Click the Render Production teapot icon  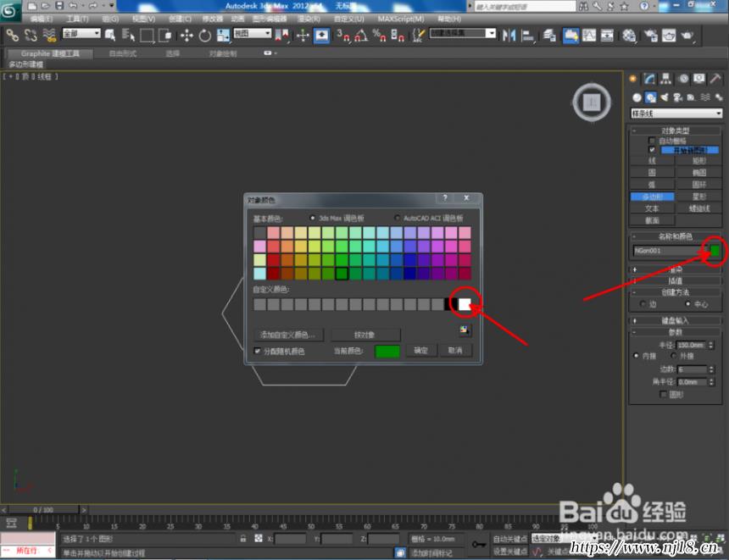tap(687, 36)
